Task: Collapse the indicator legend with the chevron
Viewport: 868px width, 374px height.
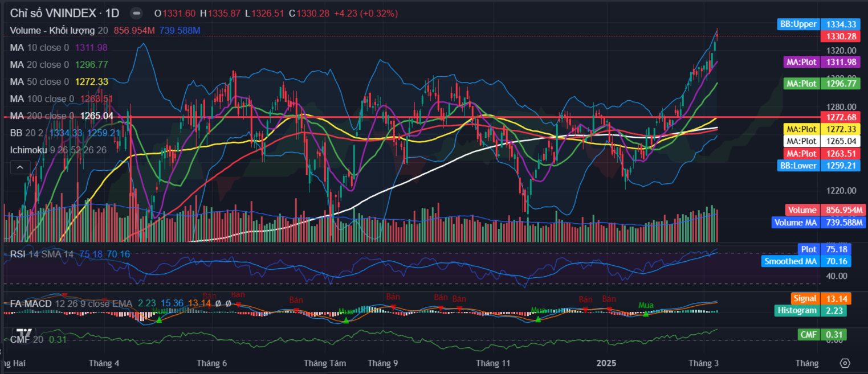Action: point(19,167)
